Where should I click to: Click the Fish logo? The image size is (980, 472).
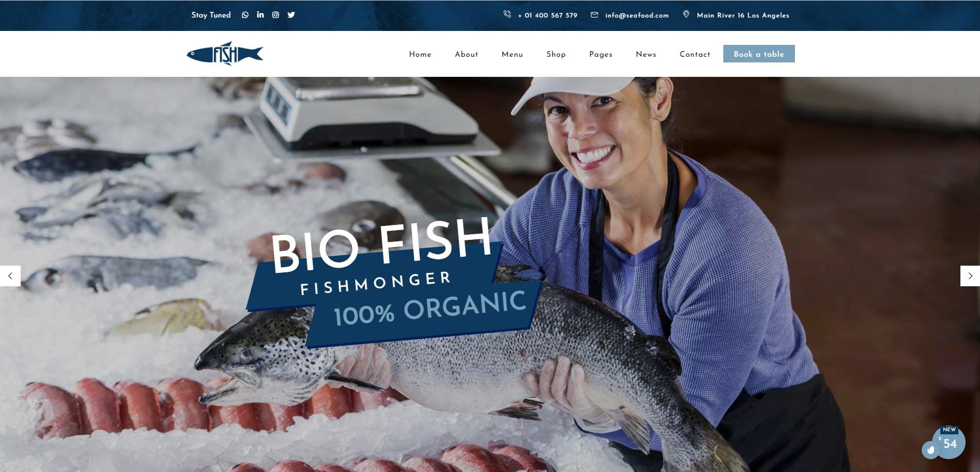[225, 54]
